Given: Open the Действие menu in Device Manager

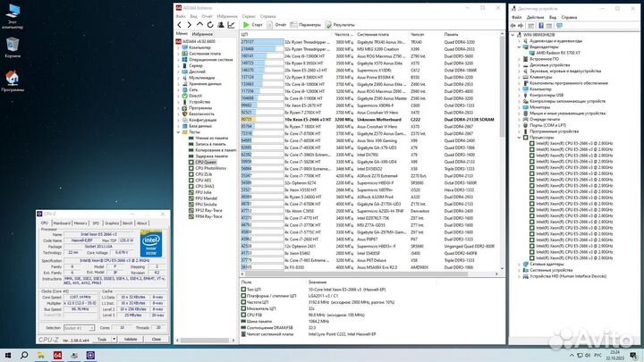Looking at the screenshot, I should pos(535,17).
